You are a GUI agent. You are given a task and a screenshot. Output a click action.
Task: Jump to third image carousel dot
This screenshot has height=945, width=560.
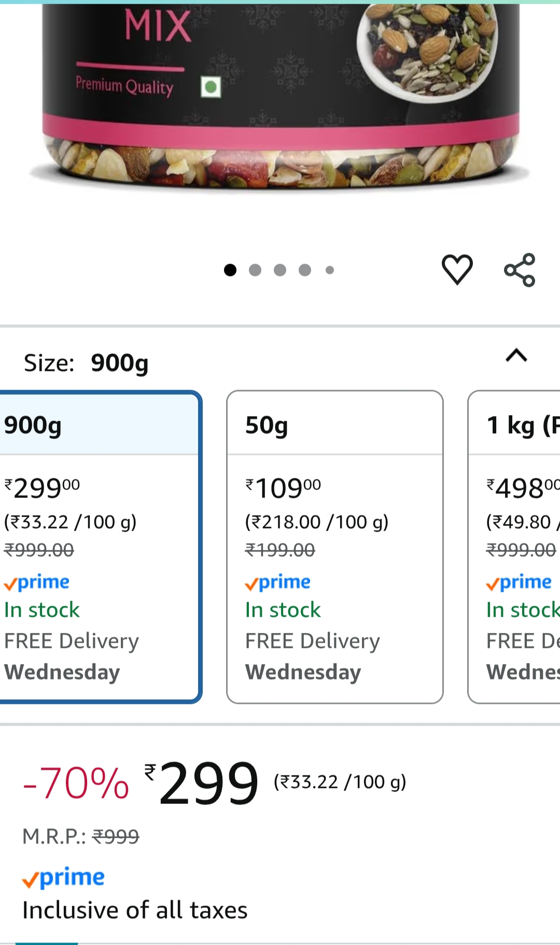(x=280, y=270)
